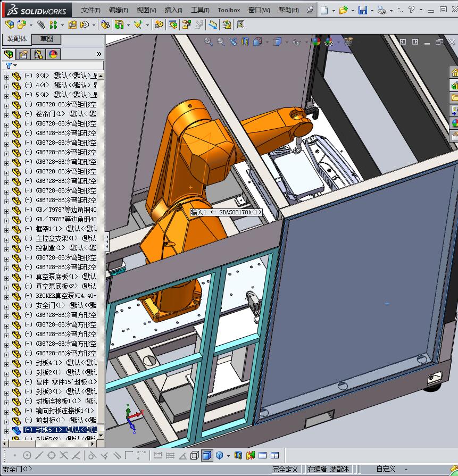Click the New document icon
Viewport: 458px width, 476px height.
coord(324,10)
